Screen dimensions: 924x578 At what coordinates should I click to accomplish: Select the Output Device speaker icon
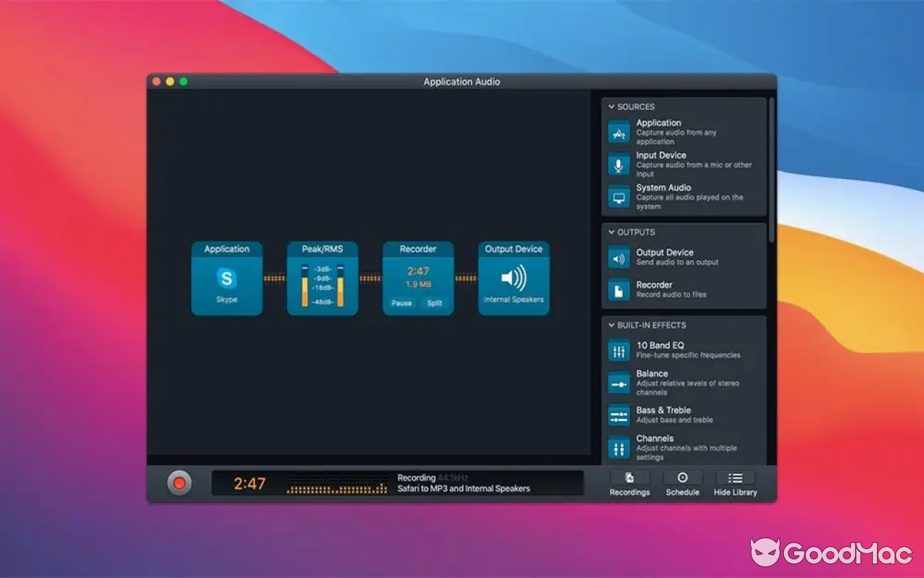(x=618, y=257)
